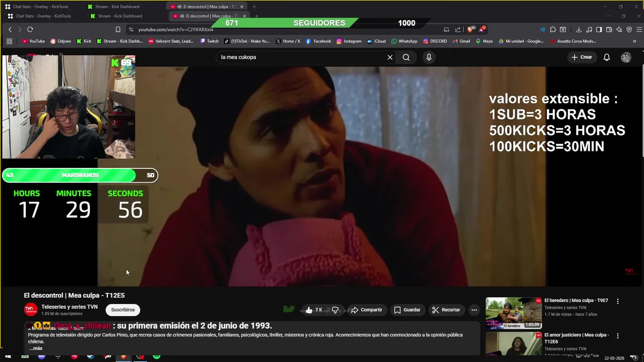Click the YouTube search magnifier button

point(406,57)
